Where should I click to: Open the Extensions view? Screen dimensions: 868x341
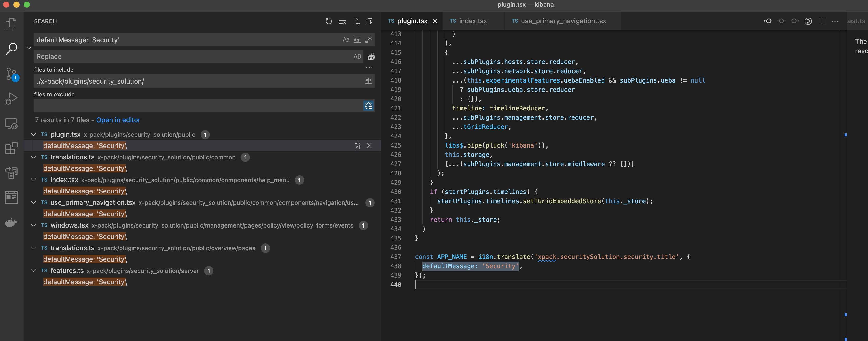[11, 148]
